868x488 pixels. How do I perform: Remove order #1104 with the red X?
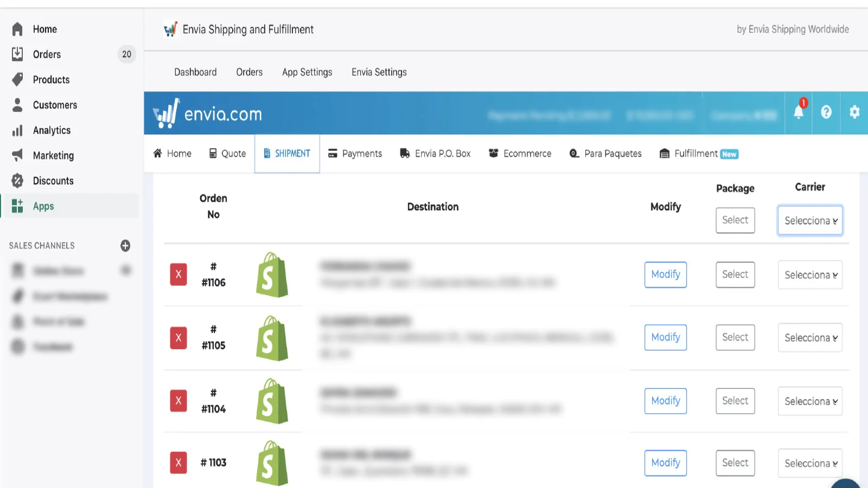pos(178,401)
